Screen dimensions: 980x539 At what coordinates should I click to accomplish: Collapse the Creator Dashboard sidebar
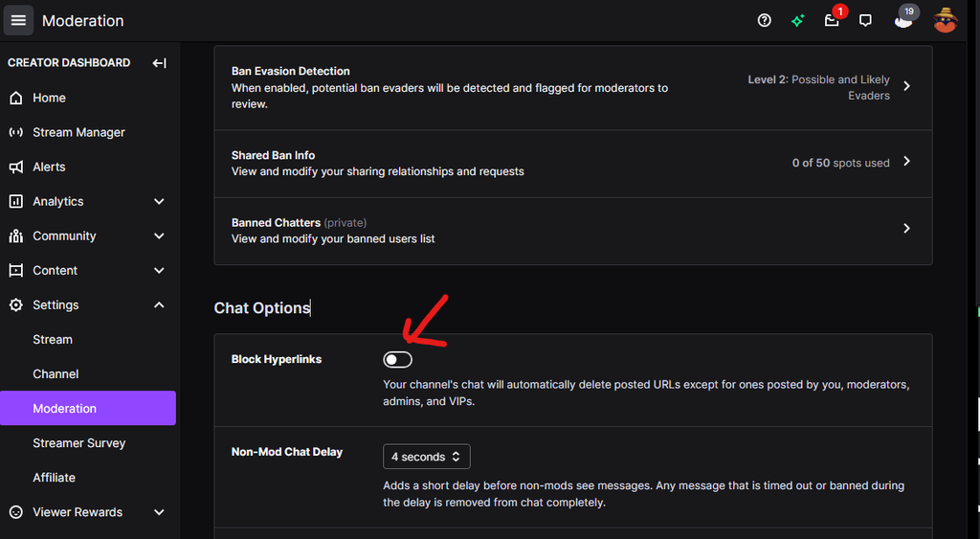[159, 63]
